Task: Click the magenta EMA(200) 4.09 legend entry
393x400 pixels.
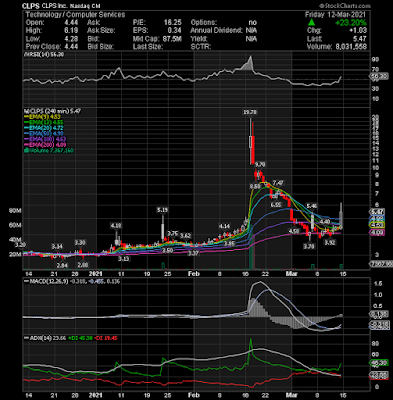Action: tap(44, 145)
